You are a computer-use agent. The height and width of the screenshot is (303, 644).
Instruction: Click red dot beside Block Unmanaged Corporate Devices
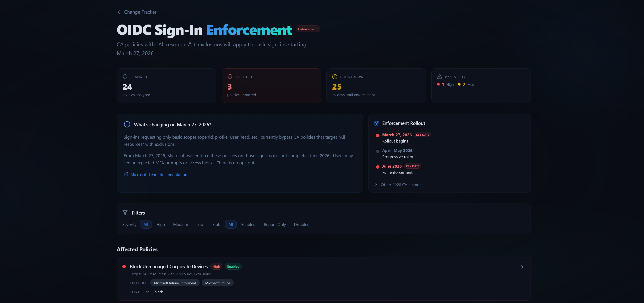(x=124, y=267)
